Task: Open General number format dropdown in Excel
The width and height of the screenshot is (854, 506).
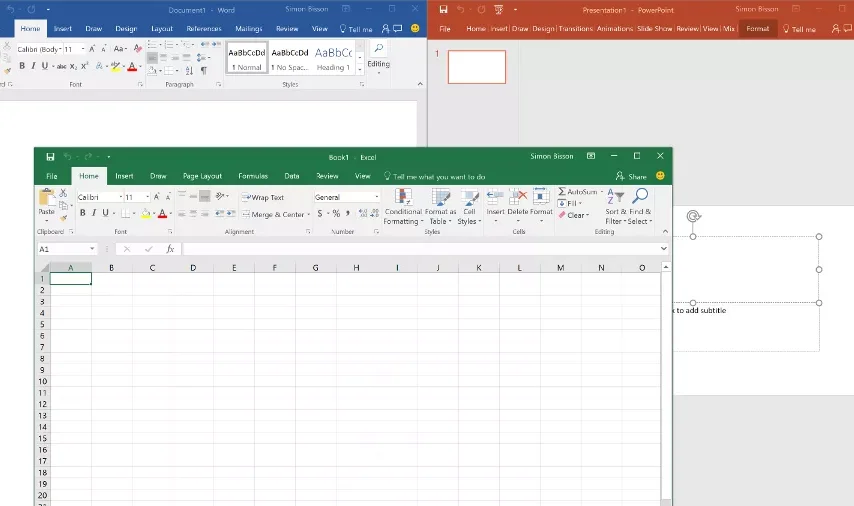Action: pyautogui.click(x=376, y=197)
